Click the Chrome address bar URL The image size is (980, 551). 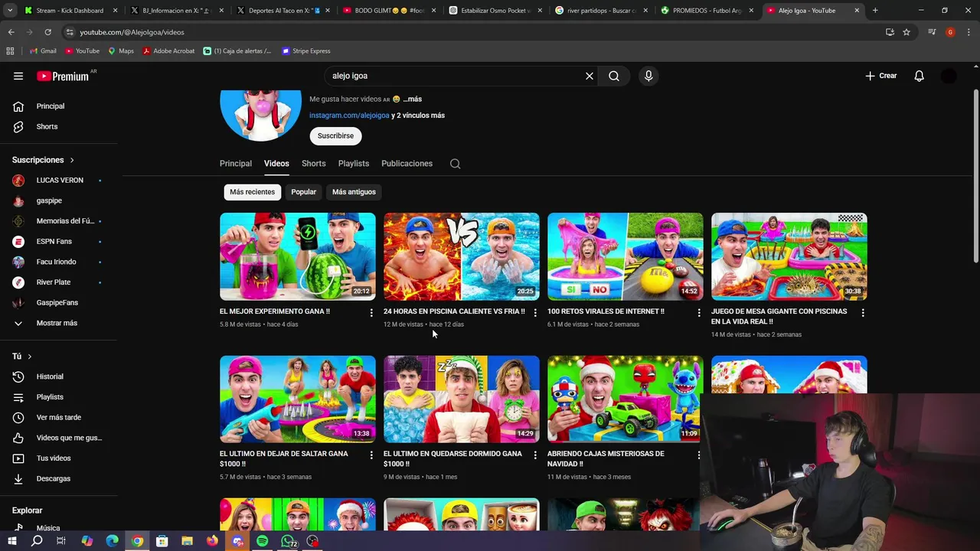point(132,32)
